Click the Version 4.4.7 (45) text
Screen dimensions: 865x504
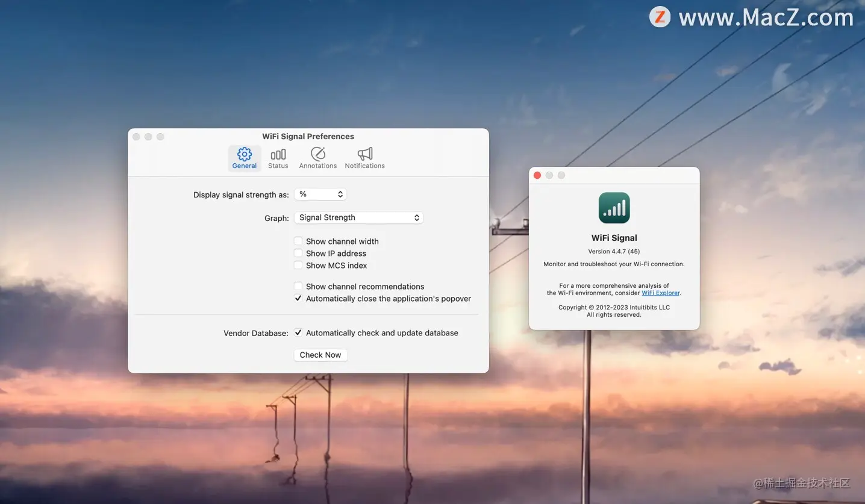(x=614, y=252)
